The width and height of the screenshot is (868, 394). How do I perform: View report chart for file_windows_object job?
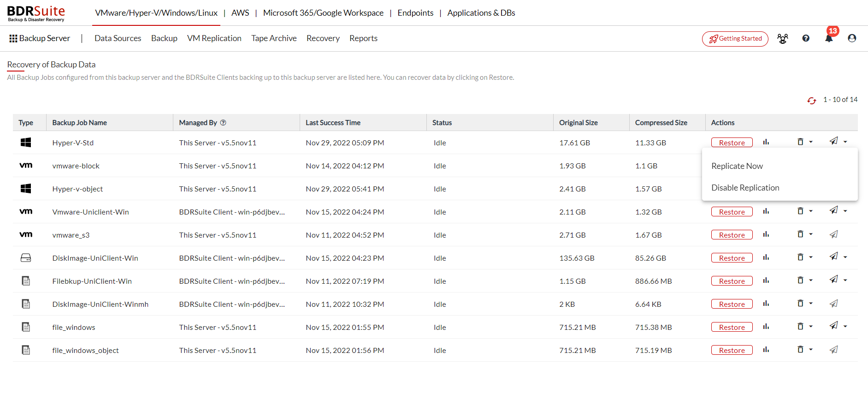point(766,350)
